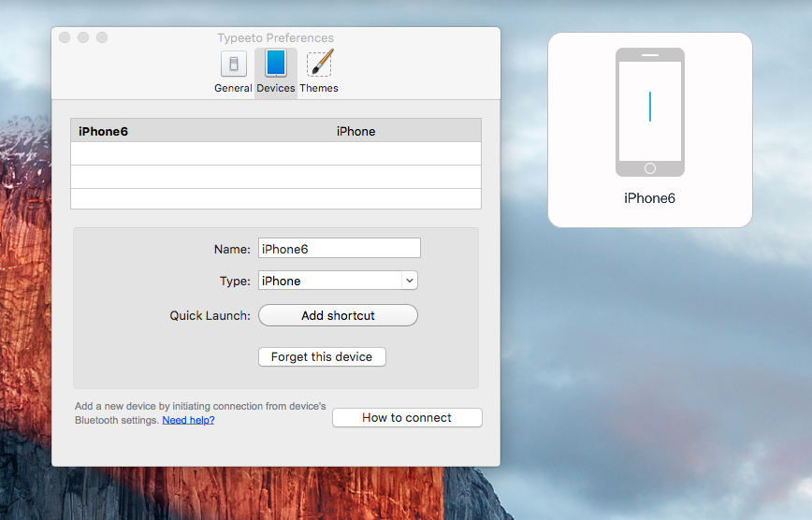Click the How to connect button
The image size is (812, 520).
point(407,417)
